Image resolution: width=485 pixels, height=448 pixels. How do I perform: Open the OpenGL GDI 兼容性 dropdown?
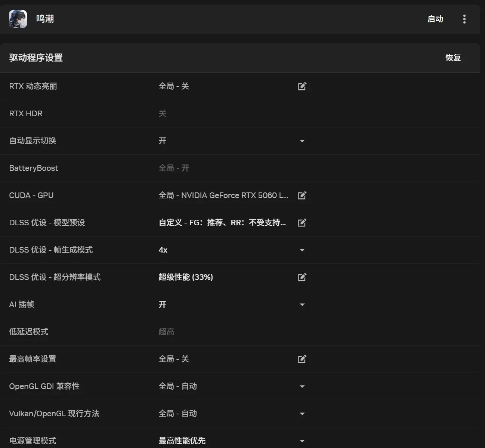coord(302,386)
